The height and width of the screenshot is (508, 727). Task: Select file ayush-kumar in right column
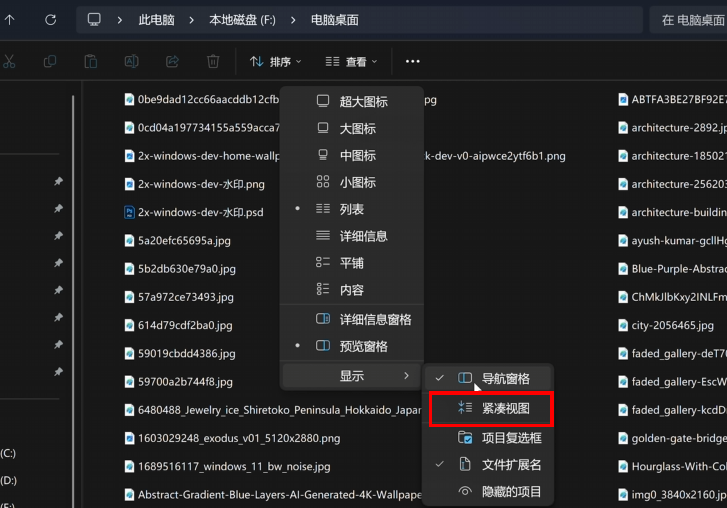click(x=672, y=241)
